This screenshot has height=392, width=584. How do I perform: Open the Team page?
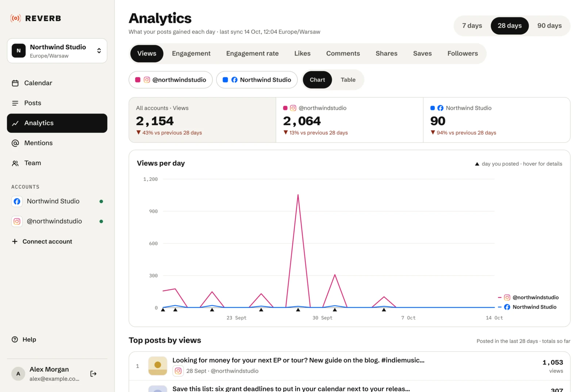[57, 163]
